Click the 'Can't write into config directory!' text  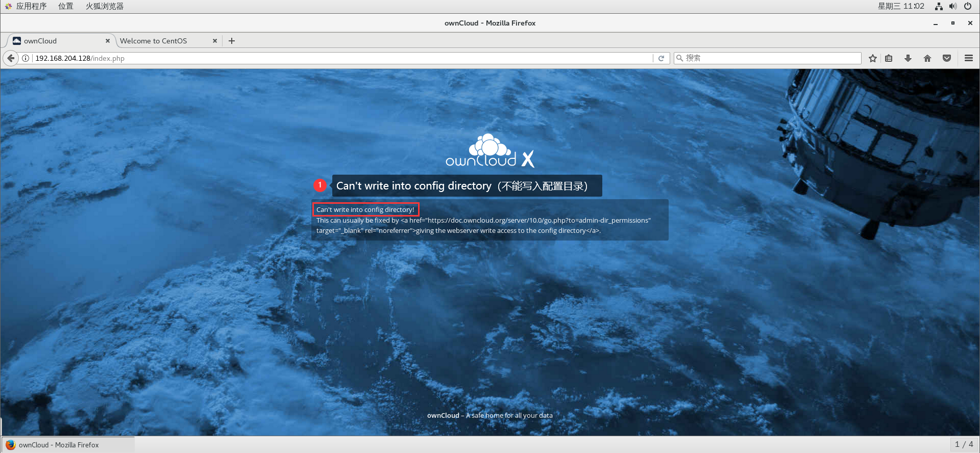365,209
